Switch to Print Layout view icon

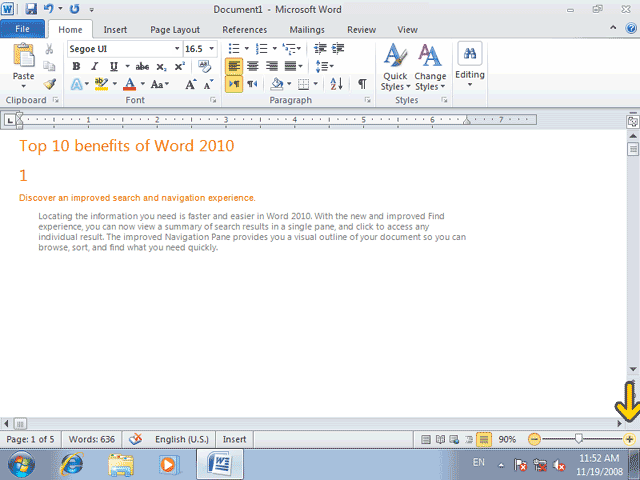(x=426, y=440)
